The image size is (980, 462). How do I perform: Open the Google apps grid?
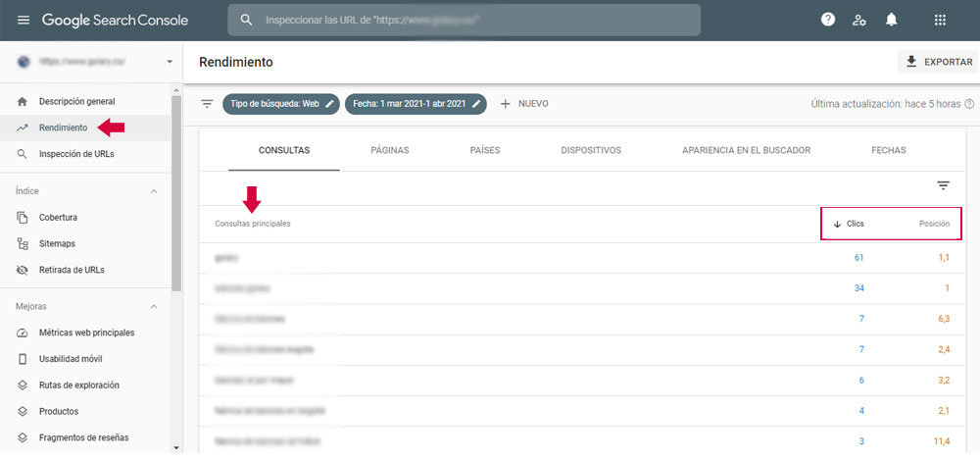(x=940, y=20)
